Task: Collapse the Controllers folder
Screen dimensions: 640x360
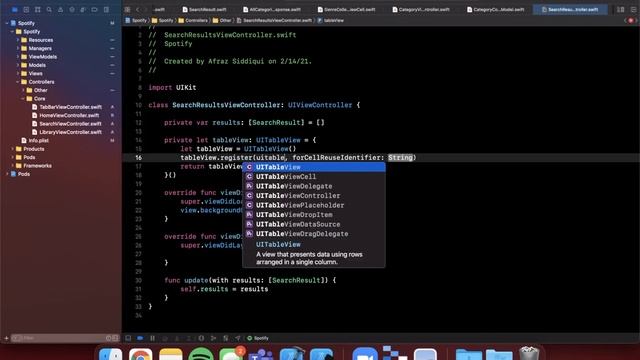Action: pyautogui.click(x=18, y=82)
